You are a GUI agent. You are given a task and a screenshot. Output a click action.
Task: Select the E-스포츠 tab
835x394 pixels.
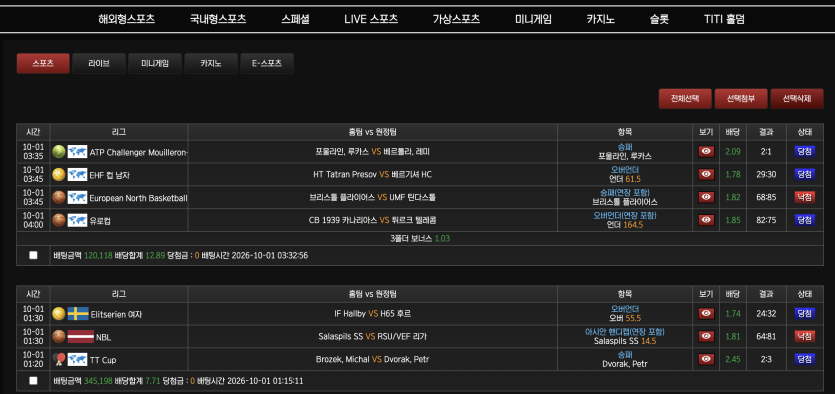pos(267,63)
